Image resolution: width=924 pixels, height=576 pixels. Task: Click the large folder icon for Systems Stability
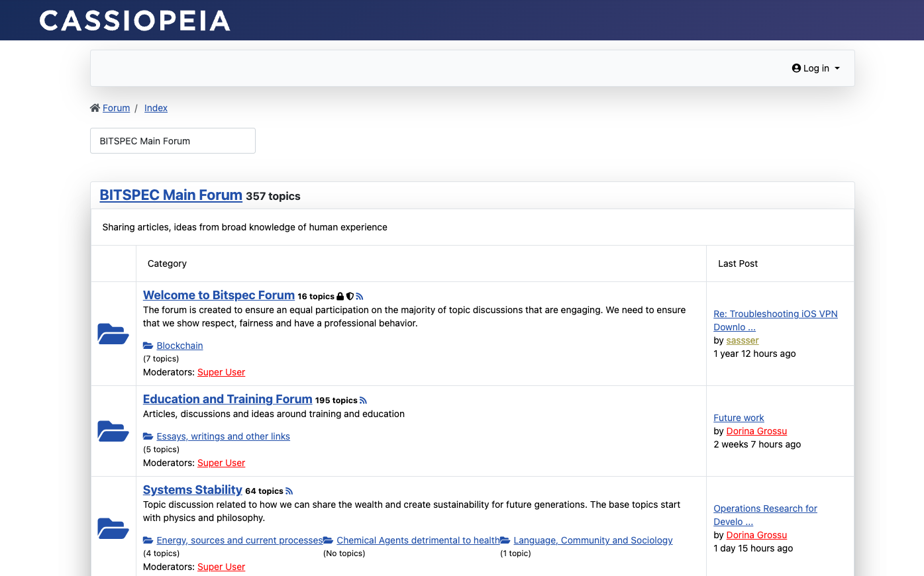(113, 528)
